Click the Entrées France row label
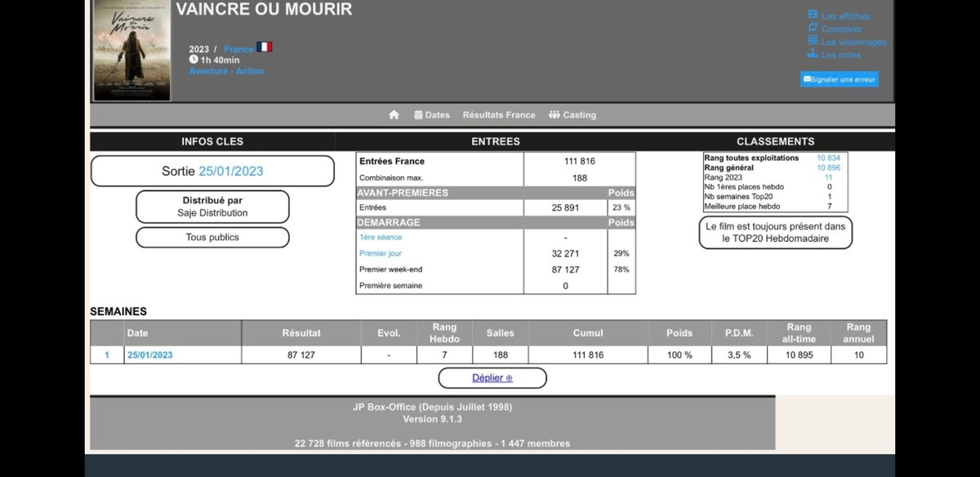 pyautogui.click(x=392, y=162)
